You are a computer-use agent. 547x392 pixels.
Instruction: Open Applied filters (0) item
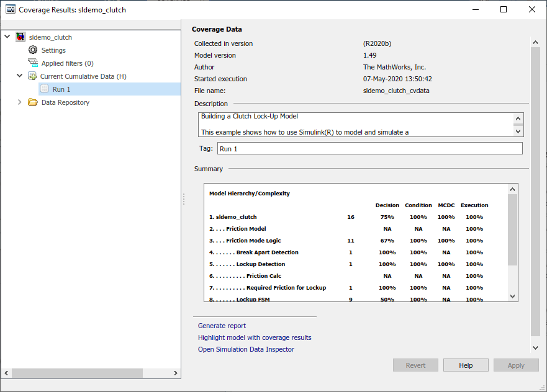tap(67, 63)
